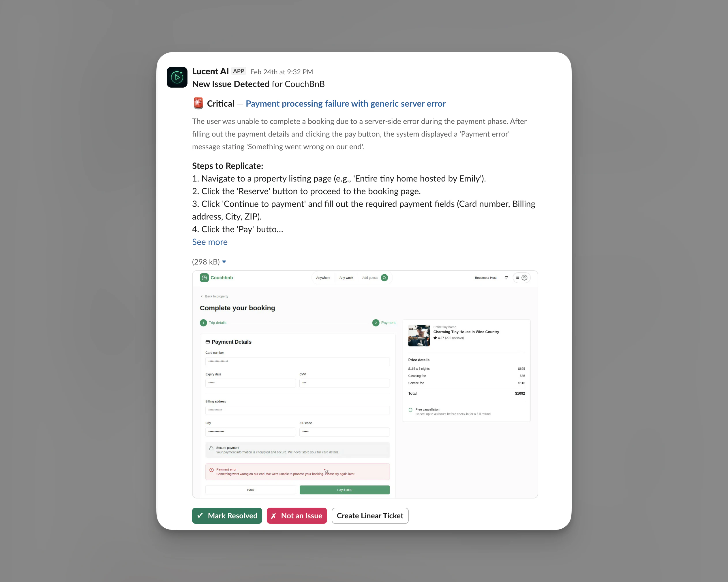Click the Lucent AI app avatar icon

pyautogui.click(x=177, y=77)
